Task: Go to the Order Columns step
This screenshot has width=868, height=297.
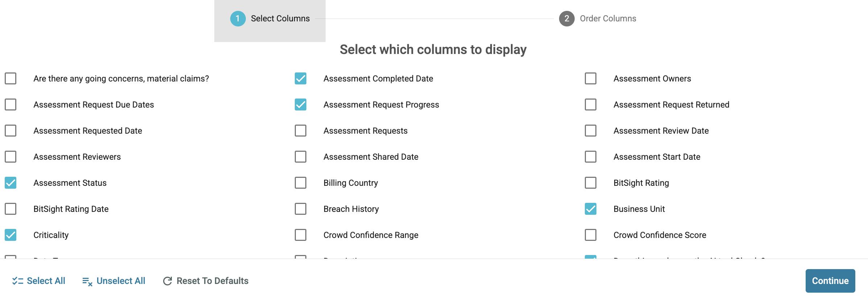Action: (598, 18)
